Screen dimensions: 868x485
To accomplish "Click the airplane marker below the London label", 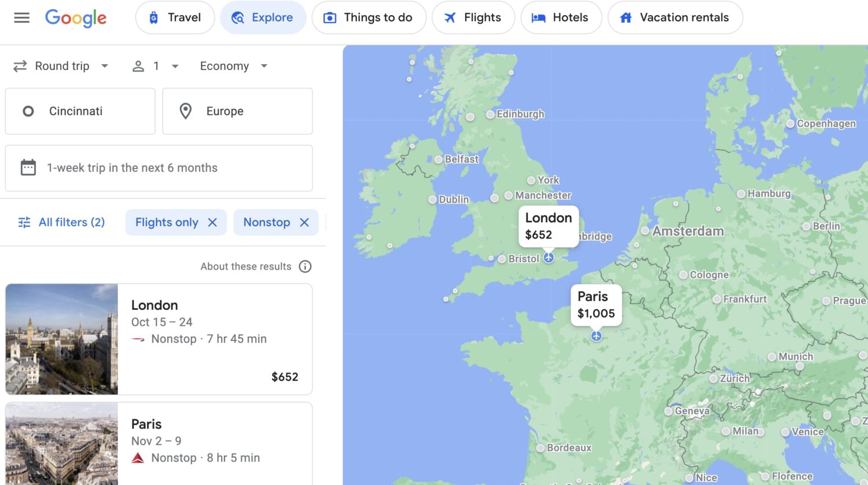I will pos(549,257).
